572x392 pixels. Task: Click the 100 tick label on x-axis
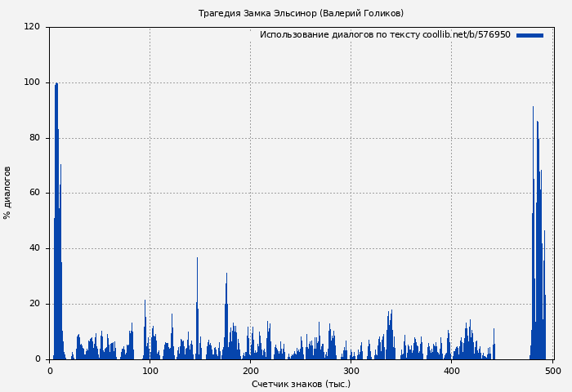pyautogui.click(x=150, y=371)
